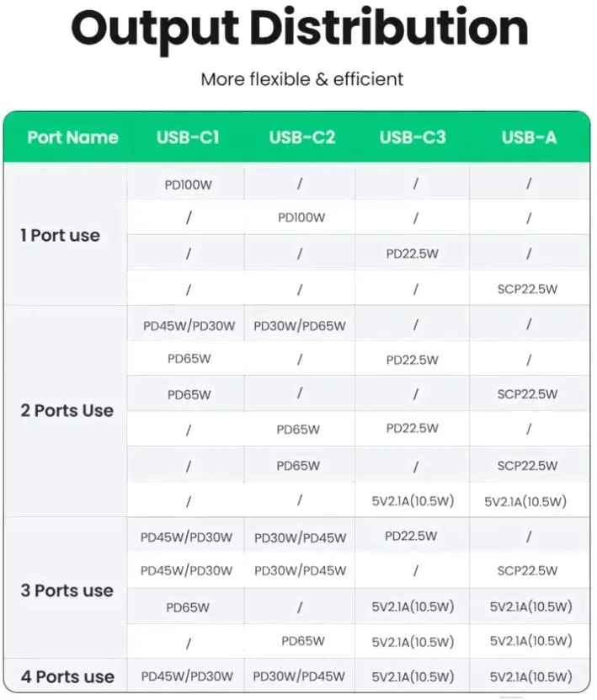The height and width of the screenshot is (700, 597).
Task: Select the "Port Name" column header
Action: click(72, 137)
